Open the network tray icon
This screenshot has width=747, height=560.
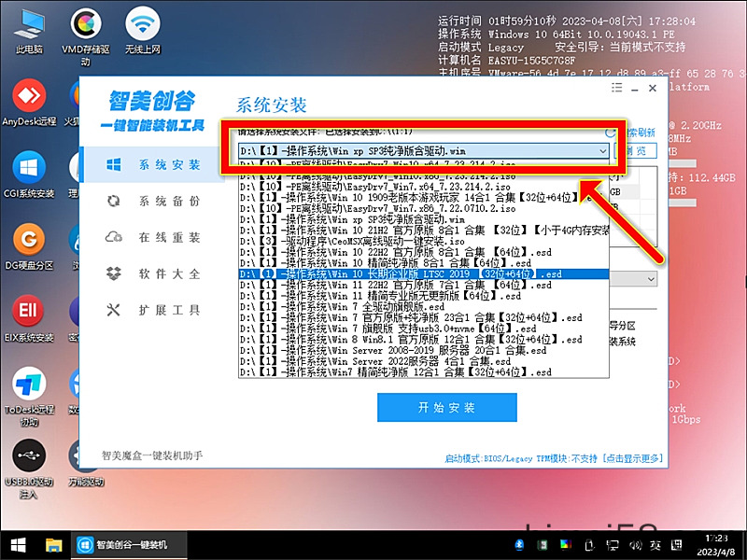(x=613, y=544)
